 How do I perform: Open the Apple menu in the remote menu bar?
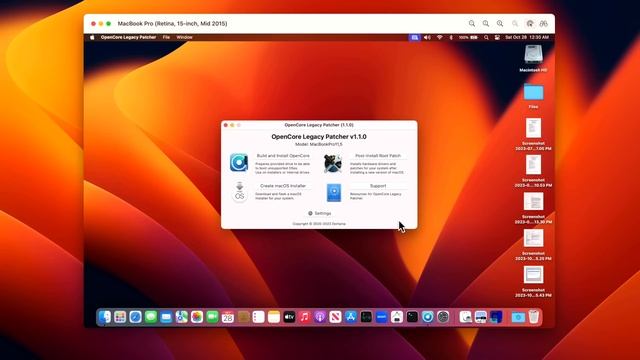pyautogui.click(x=92, y=37)
